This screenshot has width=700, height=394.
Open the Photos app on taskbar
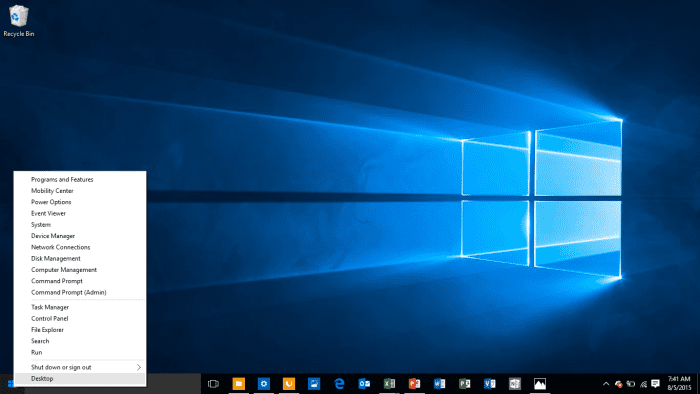[540, 384]
